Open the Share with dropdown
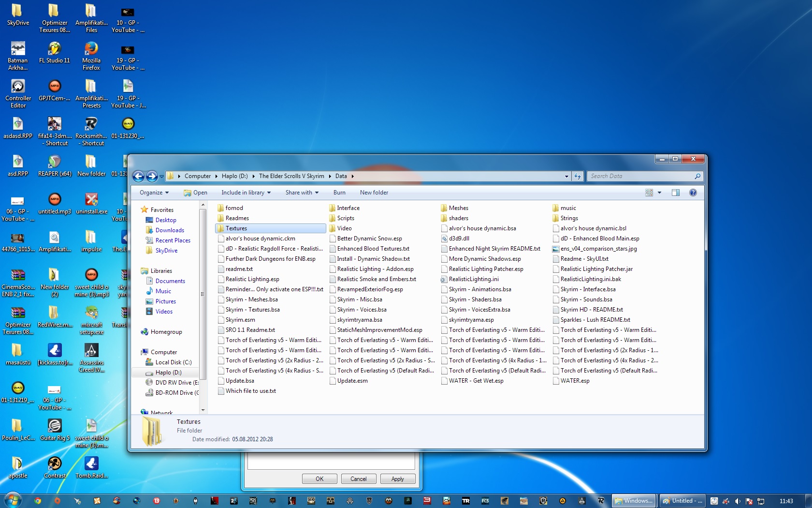 click(x=302, y=193)
